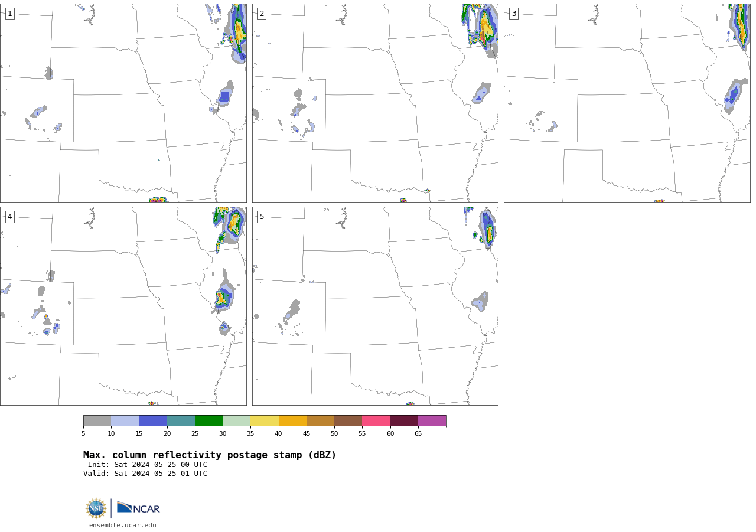Click the purple 65+ dBZ swatch

coord(432,421)
